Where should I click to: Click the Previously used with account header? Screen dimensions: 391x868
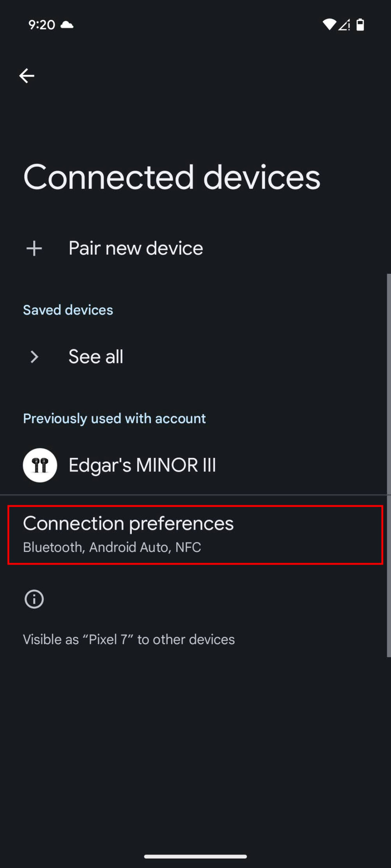(x=114, y=418)
